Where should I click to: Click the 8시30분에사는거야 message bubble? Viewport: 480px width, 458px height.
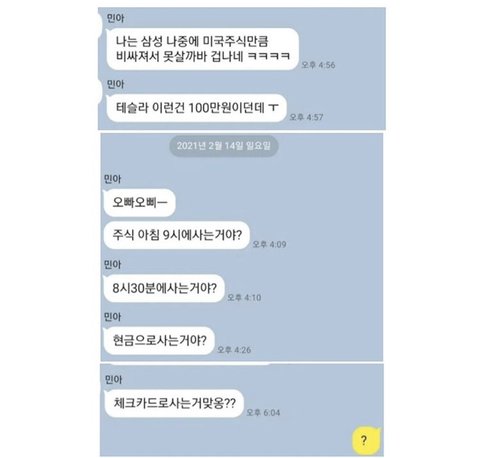(164, 288)
